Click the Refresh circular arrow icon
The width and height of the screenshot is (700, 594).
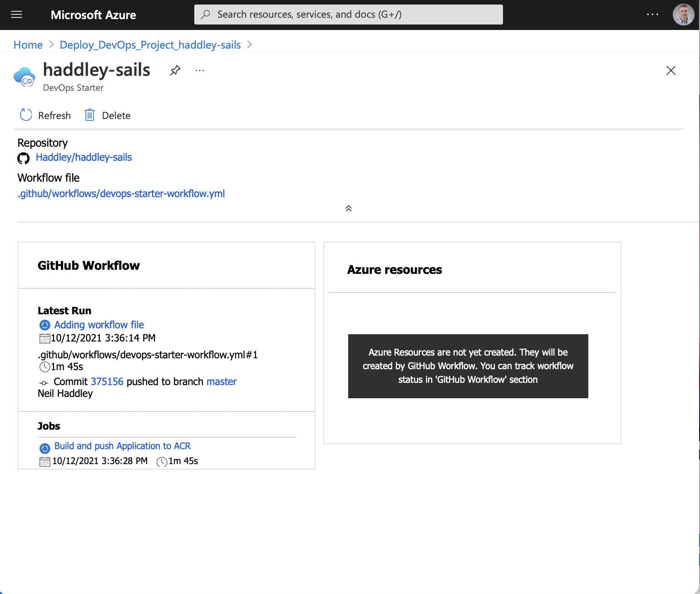(26, 115)
